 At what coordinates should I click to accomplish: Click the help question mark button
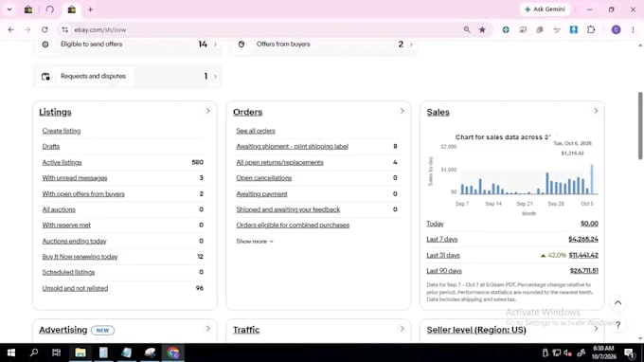click(x=617, y=325)
